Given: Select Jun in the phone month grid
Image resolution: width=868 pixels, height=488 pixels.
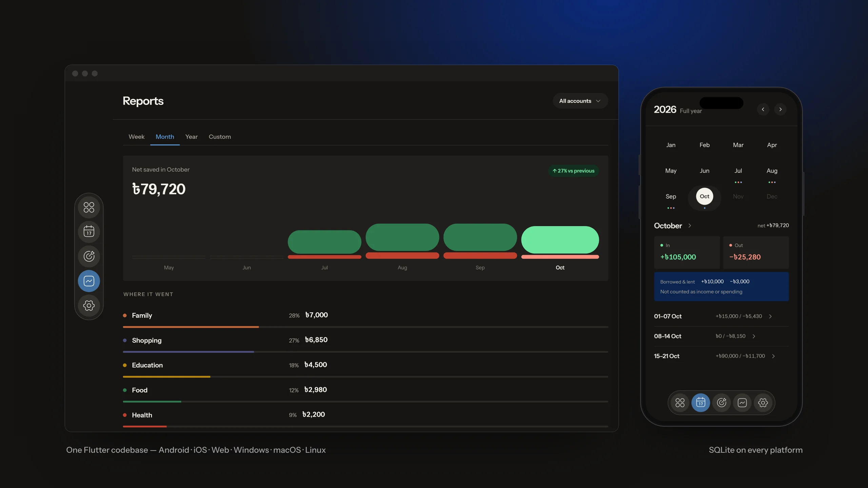Looking at the screenshot, I should (705, 171).
